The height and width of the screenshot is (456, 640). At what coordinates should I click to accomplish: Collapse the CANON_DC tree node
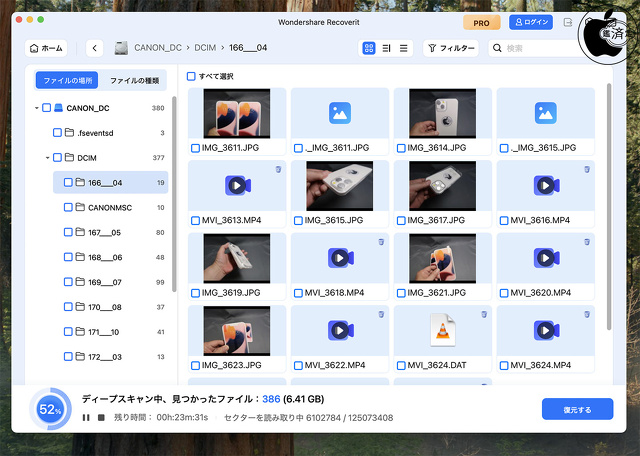tap(36, 108)
